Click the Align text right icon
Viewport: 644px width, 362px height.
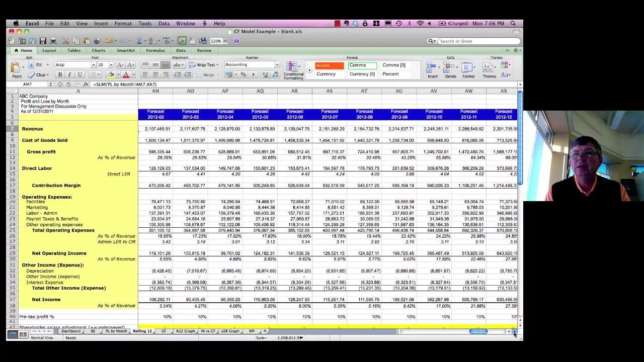tap(165, 74)
